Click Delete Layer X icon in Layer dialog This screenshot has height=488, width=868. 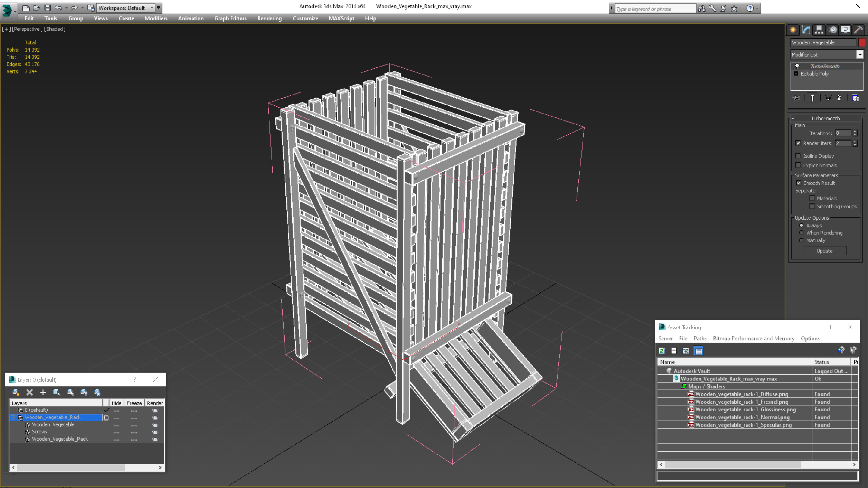tap(29, 392)
